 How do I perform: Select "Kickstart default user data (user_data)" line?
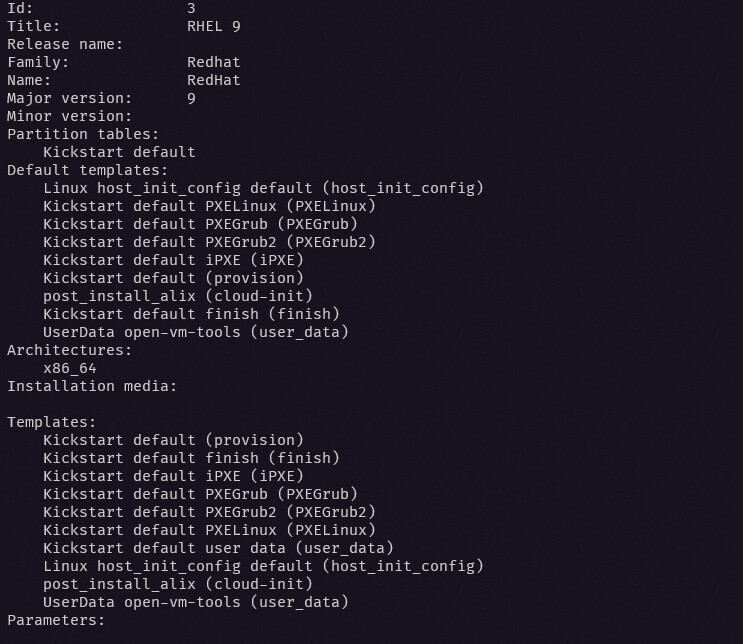click(x=218, y=548)
